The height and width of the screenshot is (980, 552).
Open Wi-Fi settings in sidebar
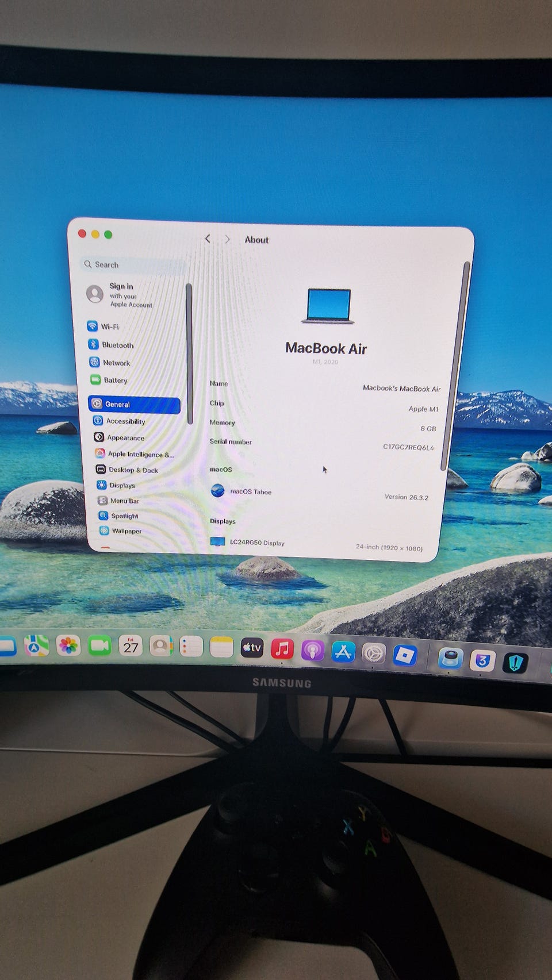click(103, 326)
